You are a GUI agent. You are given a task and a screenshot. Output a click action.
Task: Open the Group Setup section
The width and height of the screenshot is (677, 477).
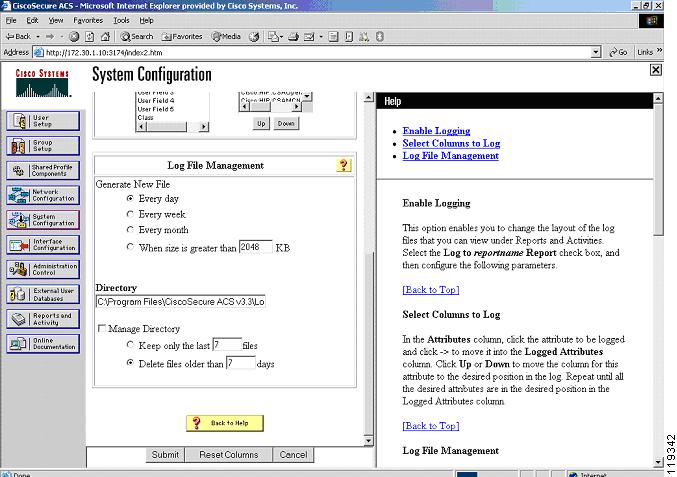(43, 145)
